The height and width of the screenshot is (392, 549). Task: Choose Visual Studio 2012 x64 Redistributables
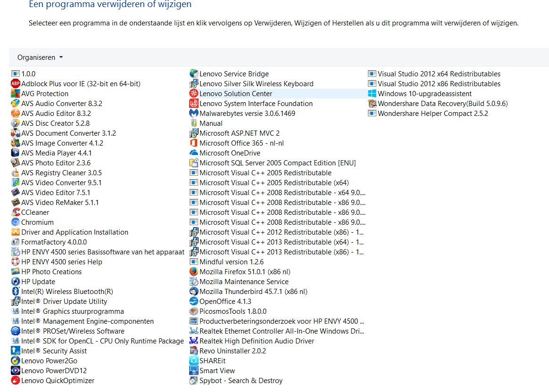pos(434,74)
